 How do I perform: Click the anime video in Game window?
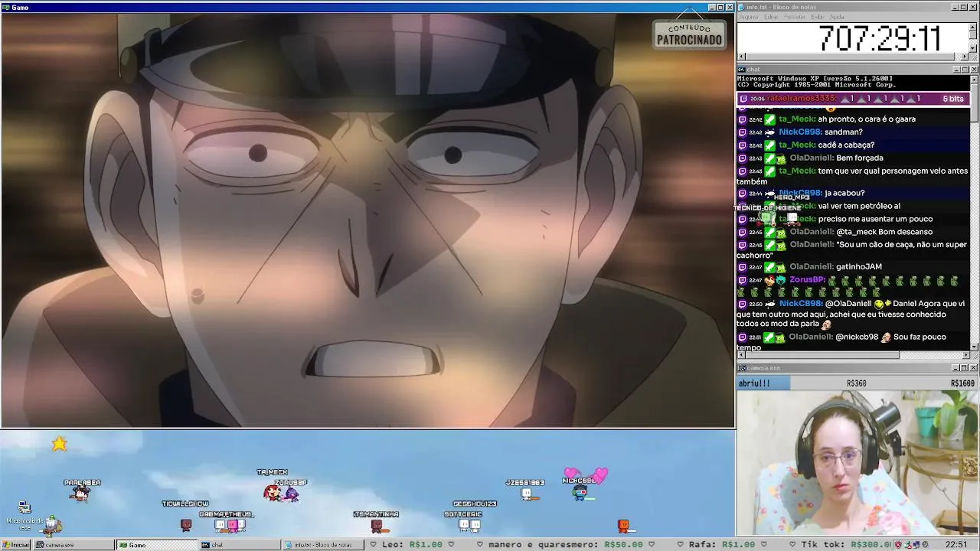coord(367,220)
